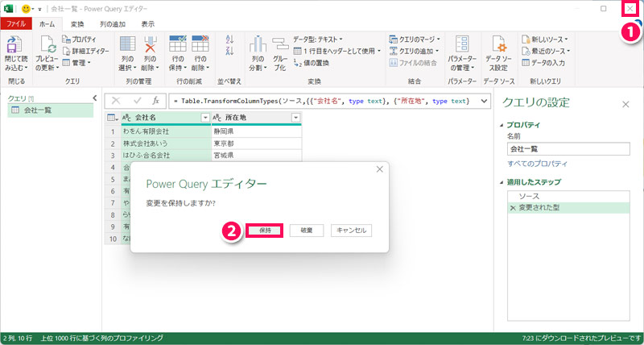Sort ascending with the A-Z icon
The width and height of the screenshot is (644, 345).
coord(230,39)
